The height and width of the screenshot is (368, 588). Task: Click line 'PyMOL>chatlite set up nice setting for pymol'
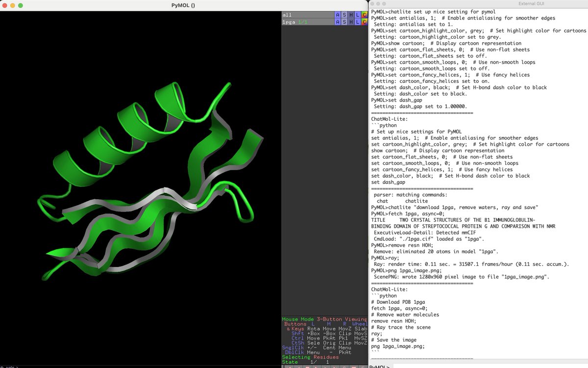pyautogui.click(x=433, y=12)
